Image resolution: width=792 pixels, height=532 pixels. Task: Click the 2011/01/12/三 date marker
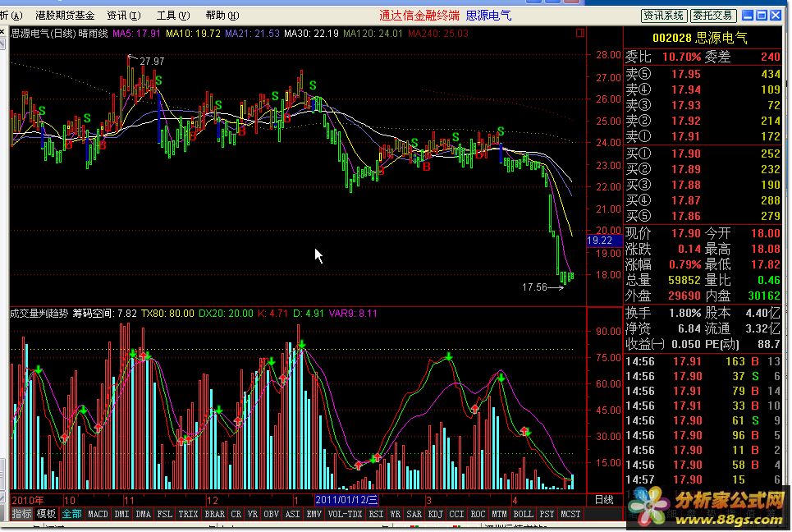pos(346,500)
